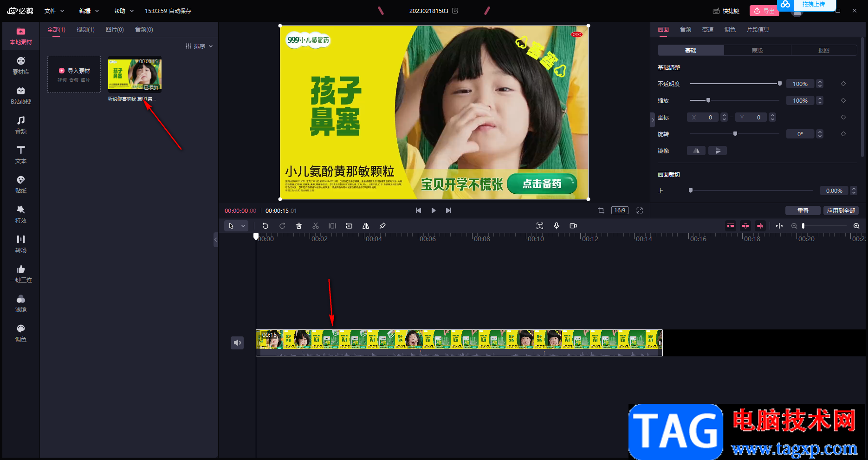
Task: Click 应用到全部 apply to all
Action: click(x=841, y=210)
